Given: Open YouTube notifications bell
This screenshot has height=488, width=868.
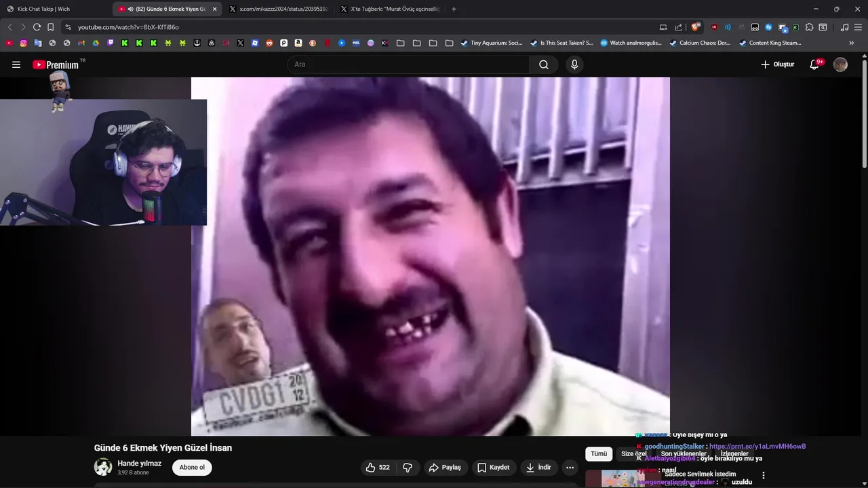Looking at the screenshot, I should pos(815,64).
